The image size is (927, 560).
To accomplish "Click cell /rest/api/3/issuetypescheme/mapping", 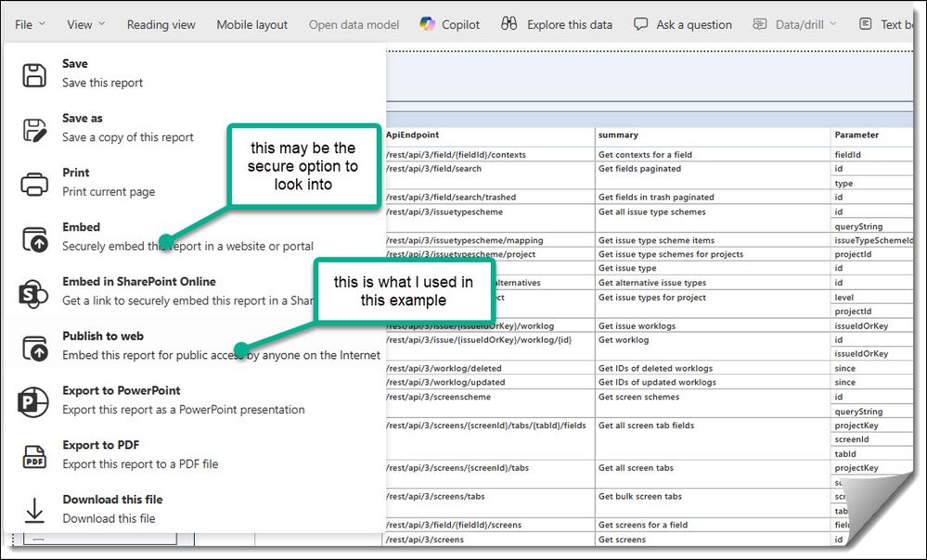I will (490, 240).
